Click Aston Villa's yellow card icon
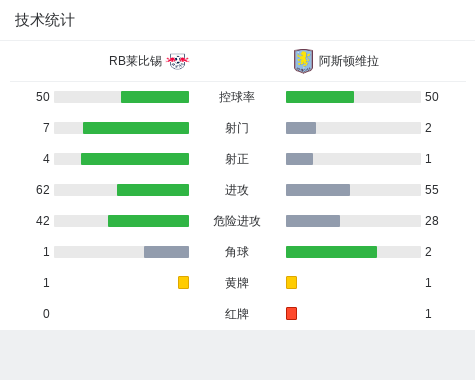Screen dimensions: 475x380 tap(291, 282)
